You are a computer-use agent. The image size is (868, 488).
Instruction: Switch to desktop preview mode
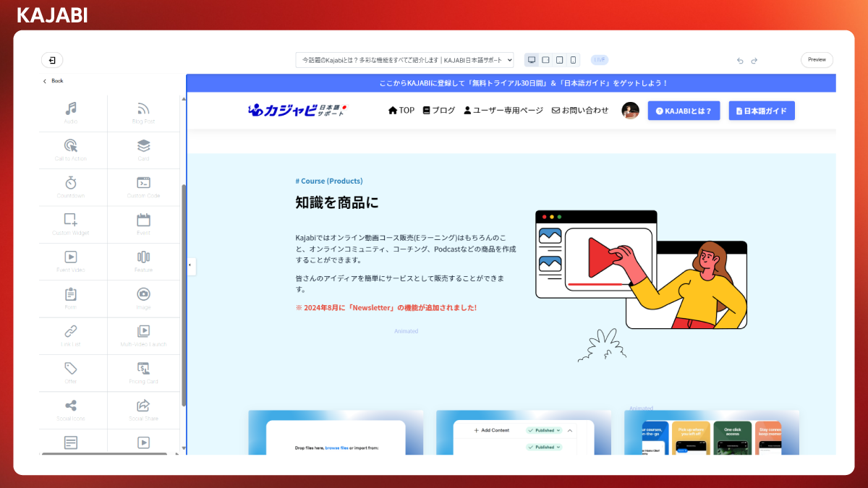click(x=532, y=60)
